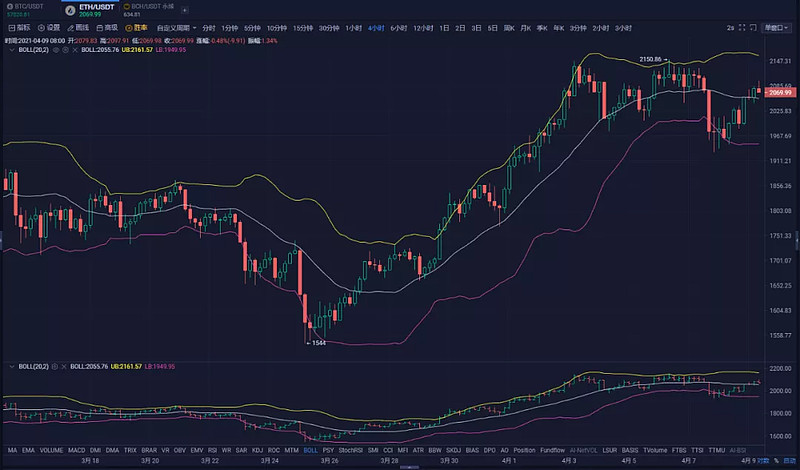The width and height of the screenshot is (800, 470).
Task: Click the ETH coin logo icon
Action: point(70,10)
